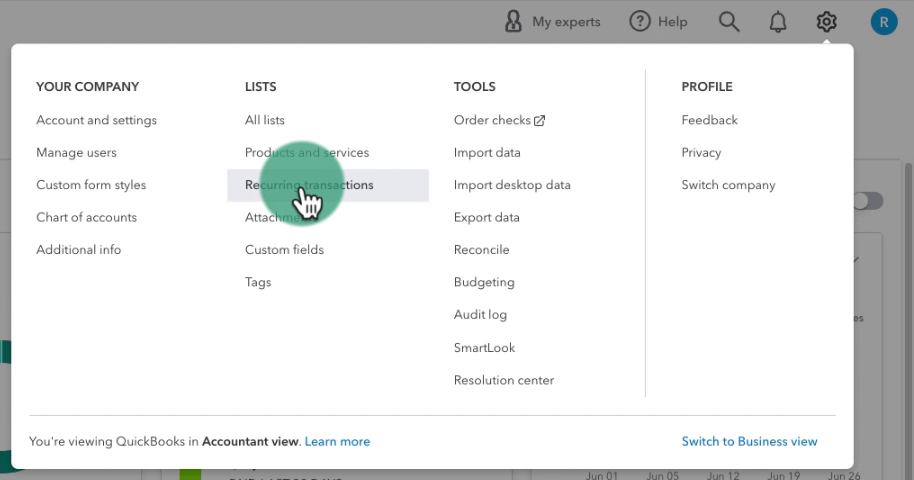
Task: Go to Chart of accounts
Action: click(86, 218)
